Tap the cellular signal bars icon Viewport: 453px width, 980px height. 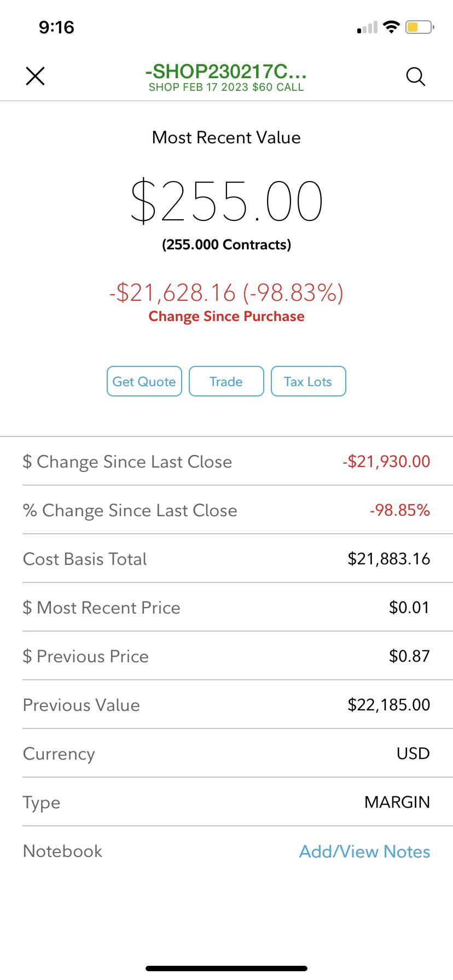pyautogui.click(x=367, y=27)
